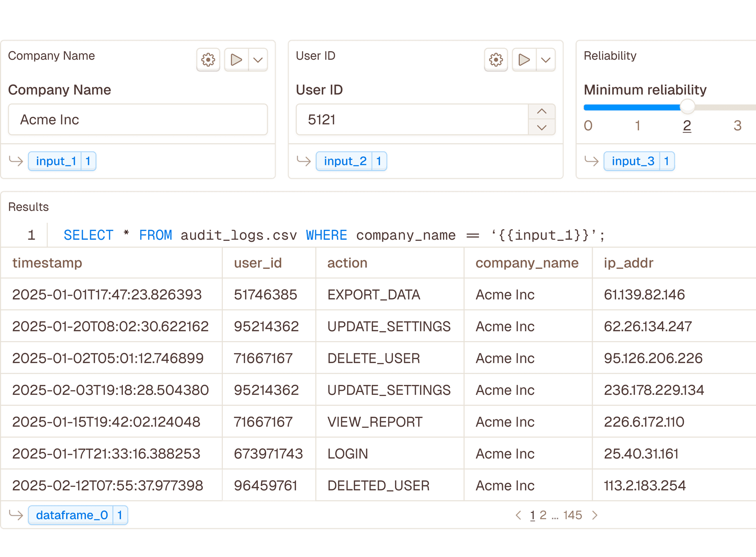The height and width of the screenshot is (557, 756).
Task: Click the timestamp column header
Action: 47,263
